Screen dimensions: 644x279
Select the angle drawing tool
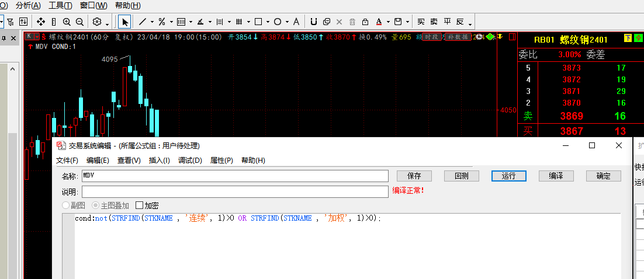click(x=200, y=22)
